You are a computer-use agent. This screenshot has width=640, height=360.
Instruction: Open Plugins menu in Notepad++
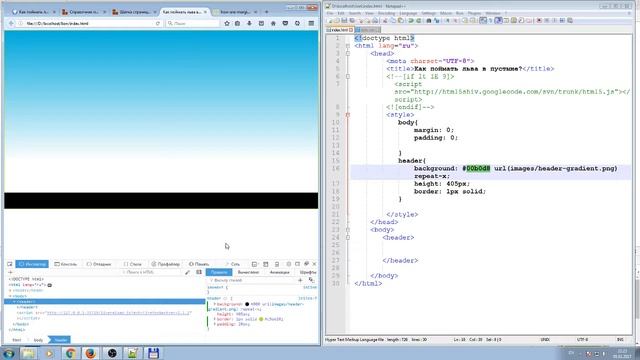coord(474,13)
